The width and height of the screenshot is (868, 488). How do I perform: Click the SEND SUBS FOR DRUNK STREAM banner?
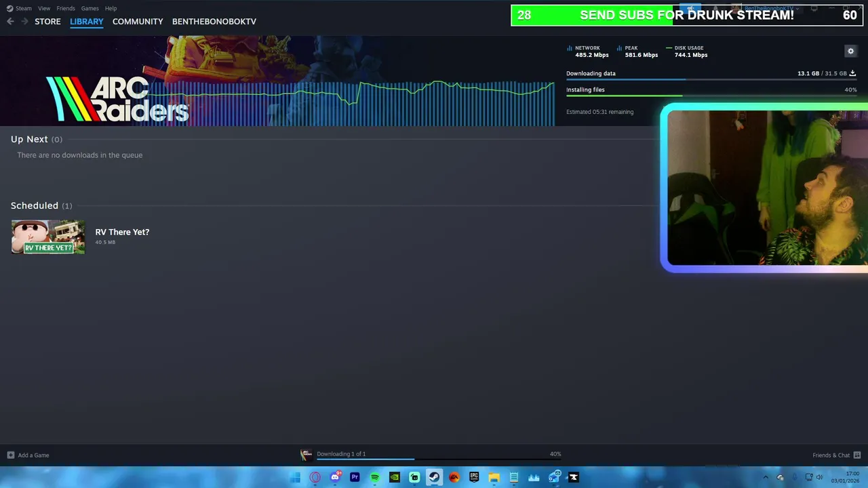686,15
